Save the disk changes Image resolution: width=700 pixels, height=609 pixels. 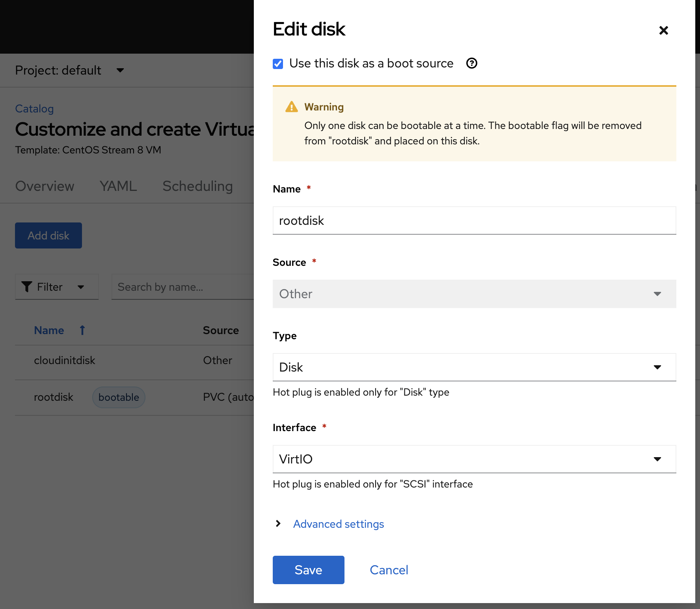(308, 570)
